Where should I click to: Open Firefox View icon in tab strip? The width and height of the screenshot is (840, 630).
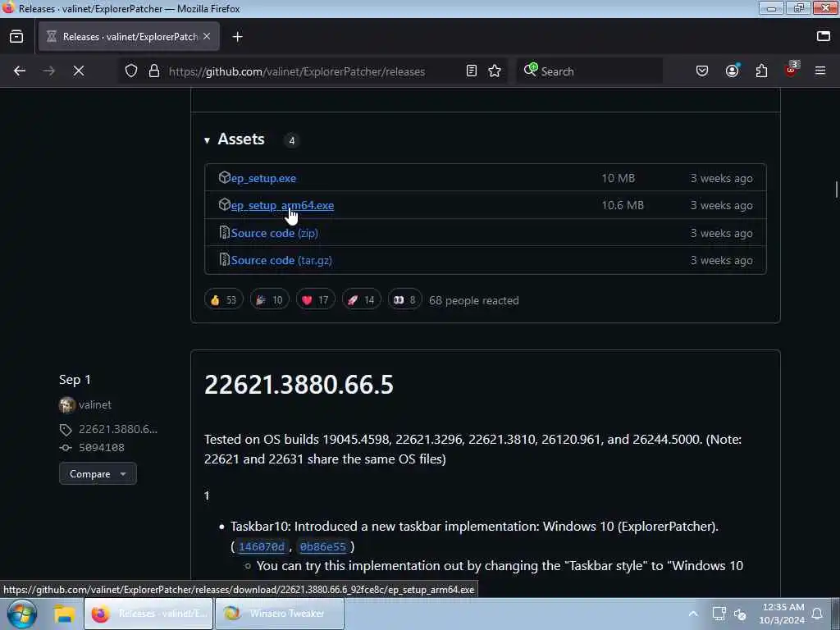[16, 36]
